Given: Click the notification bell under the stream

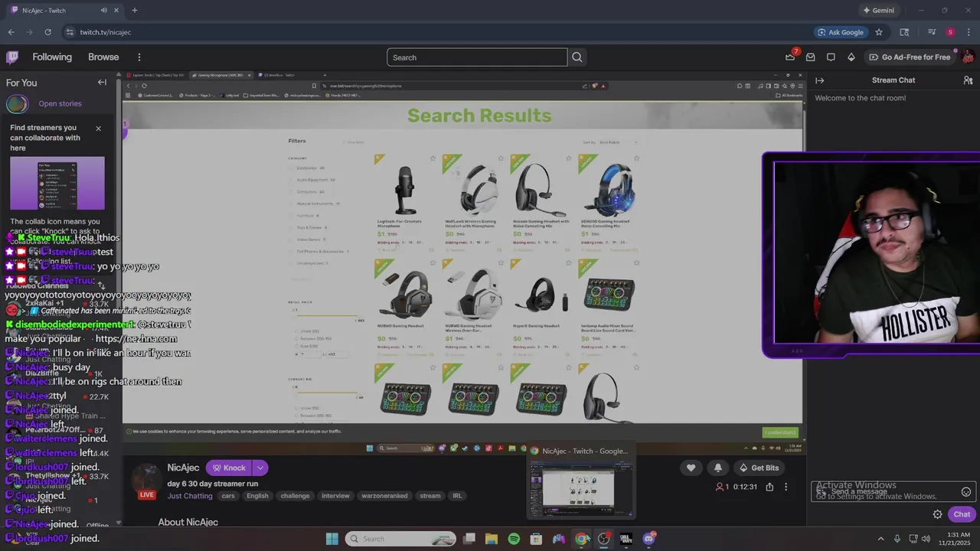Looking at the screenshot, I should (x=717, y=468).
